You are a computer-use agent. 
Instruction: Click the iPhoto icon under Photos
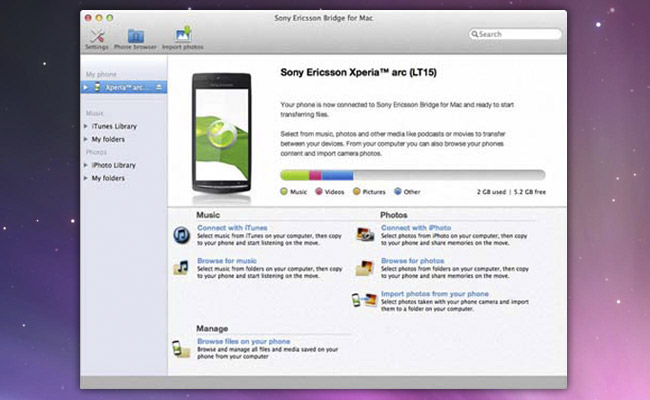tap(365, 235)
